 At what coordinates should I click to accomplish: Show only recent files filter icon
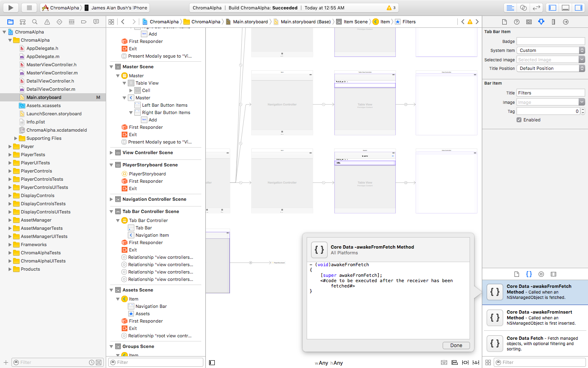click(91, 362)
